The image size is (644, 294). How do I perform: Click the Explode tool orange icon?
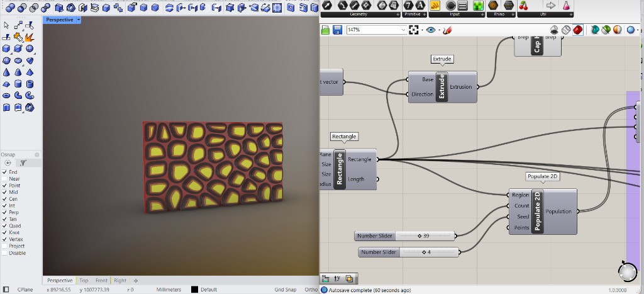30,37
